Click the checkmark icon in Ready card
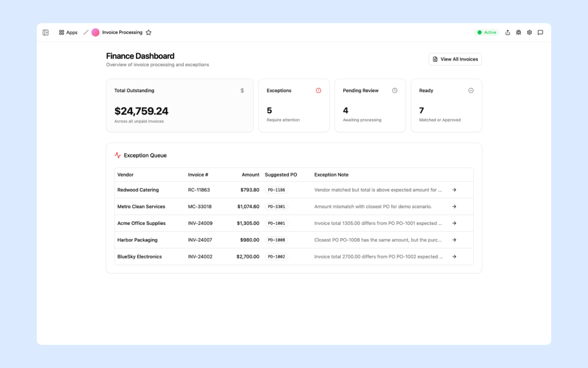The width and height of the screenshot is (588, 368). [471, 90]
